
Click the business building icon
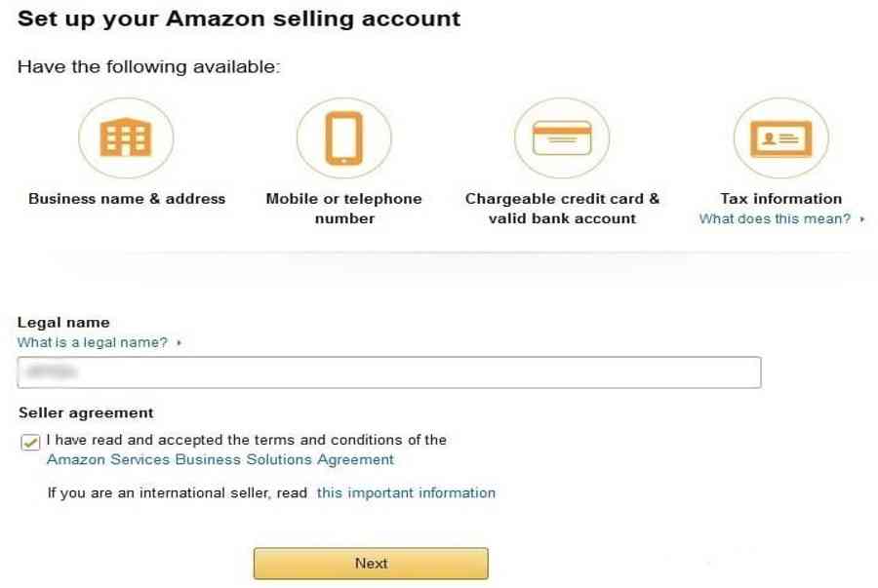pos(126,138)
